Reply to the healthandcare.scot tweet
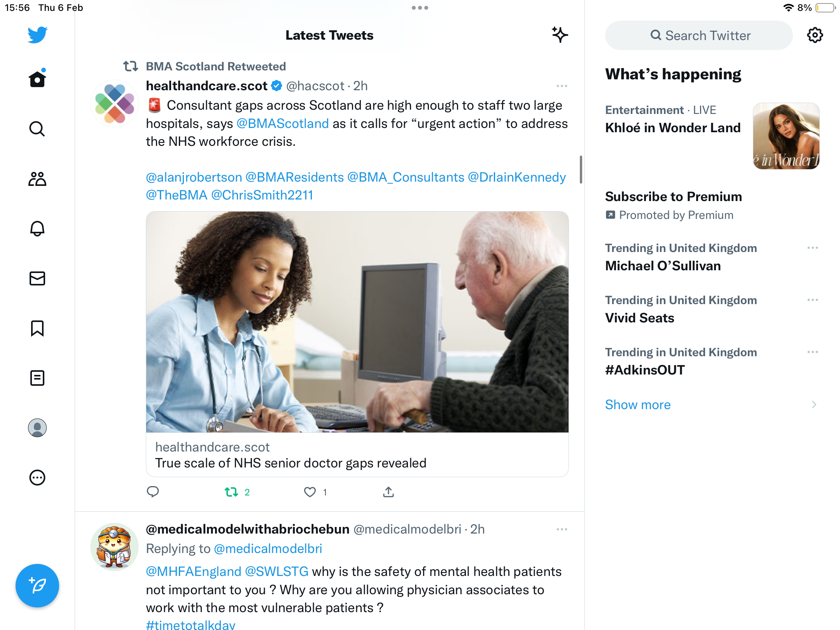 153,492
